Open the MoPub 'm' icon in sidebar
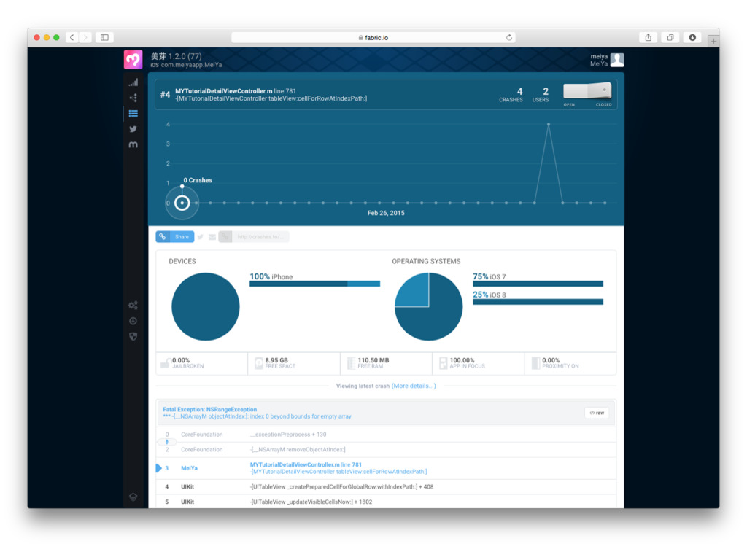Screen dimensions: 747x560 coord(133,144)
